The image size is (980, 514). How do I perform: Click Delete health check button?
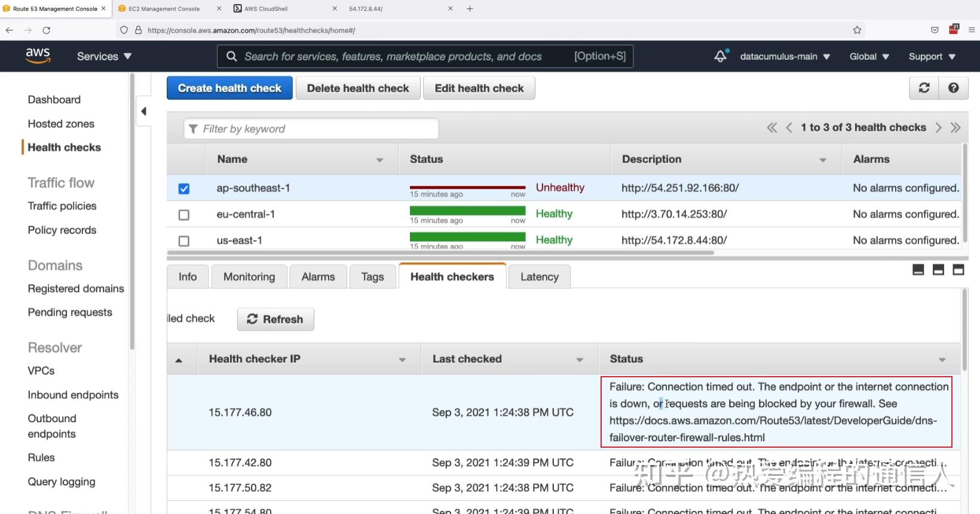click(x=358, y=88)
